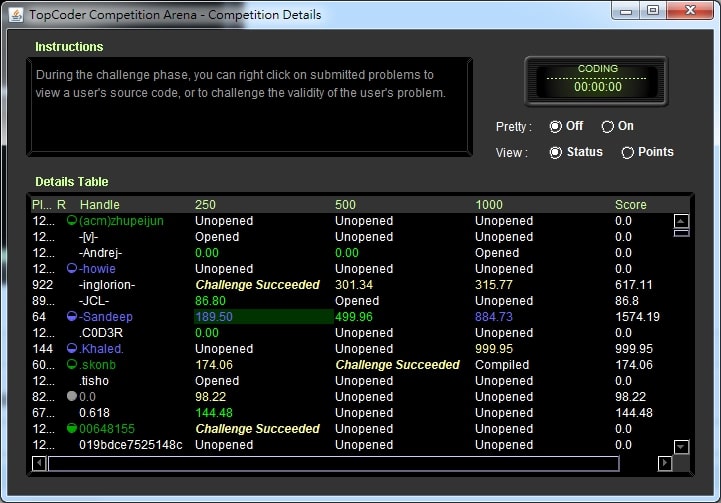Select 0.618's 144.48 cell in 250 column
The width and height of the screenshot is (721, 503).
click(x=214, y=413)
